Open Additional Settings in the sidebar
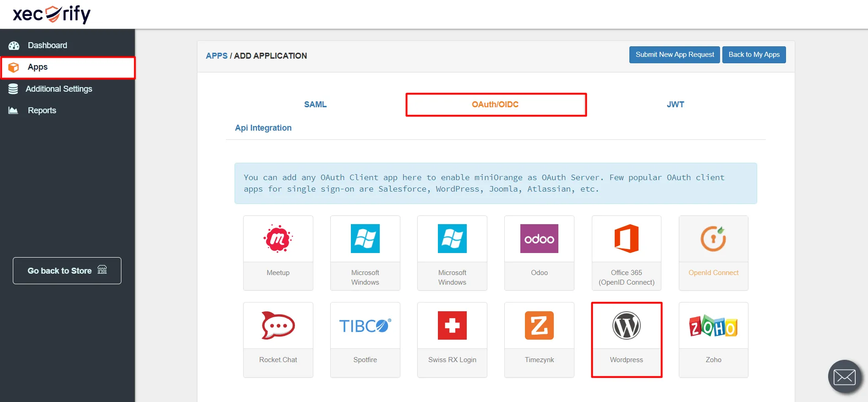This screenshot has width=868, height=402. (67, 89)
